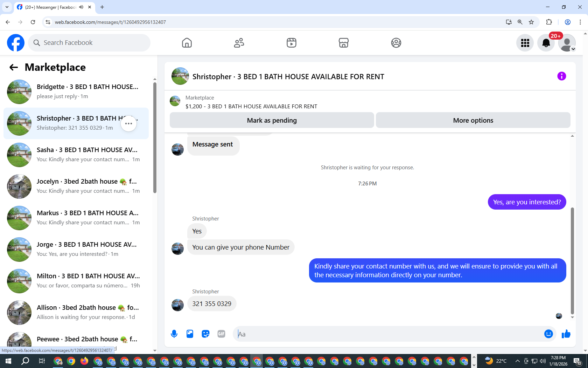The width and height of the screenshot is (588, 368).
Task: Open the Chrome profile icon
Action: 568,22
